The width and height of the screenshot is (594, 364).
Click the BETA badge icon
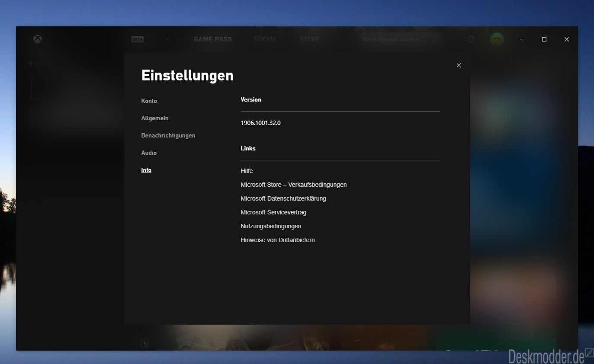pyautogui.click(x=138, y=39)
